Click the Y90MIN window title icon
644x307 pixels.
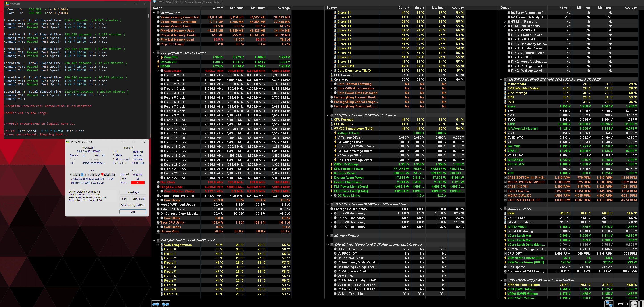(x=7, y=4)
